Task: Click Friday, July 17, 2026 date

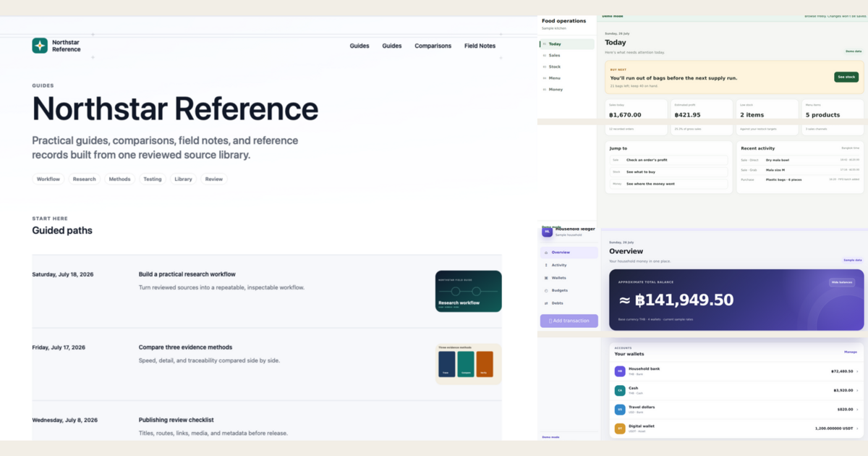Action: pyautogui.click(x=59, y=347)
